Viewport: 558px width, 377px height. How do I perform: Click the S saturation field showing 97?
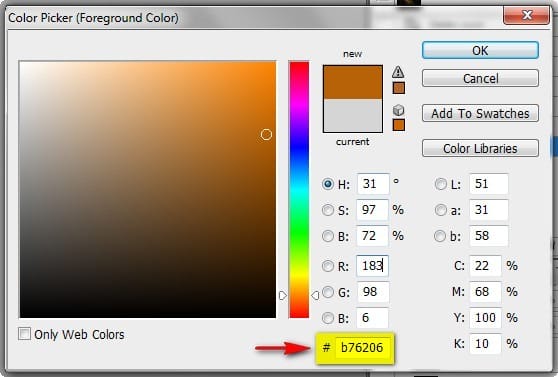[373, 210]
